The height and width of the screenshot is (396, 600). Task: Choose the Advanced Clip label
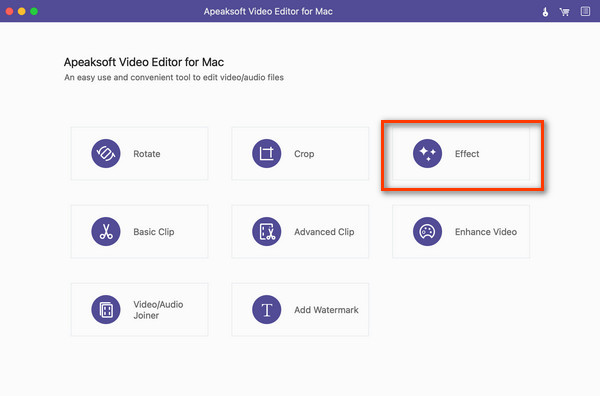pyautogui.click(x=324, y=232)
